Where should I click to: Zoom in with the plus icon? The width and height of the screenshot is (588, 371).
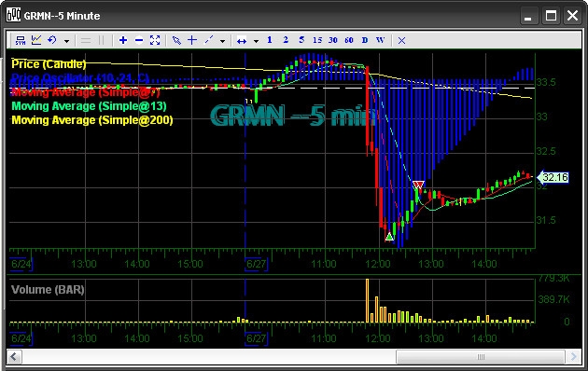tap(123, 40)
